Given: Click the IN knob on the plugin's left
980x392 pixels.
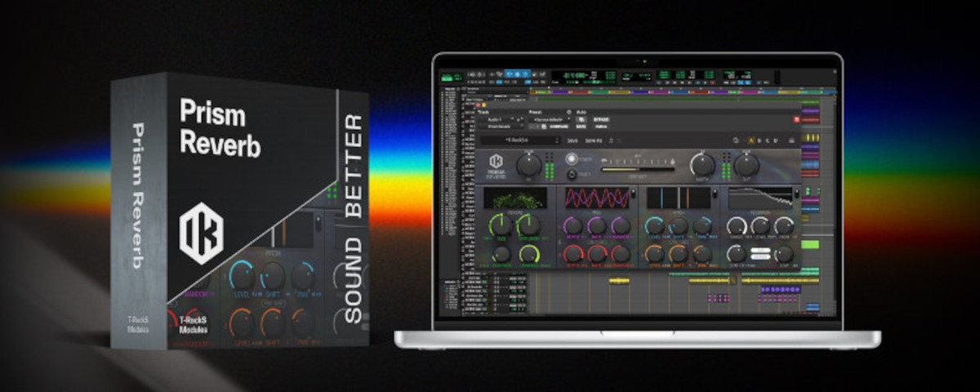Looking at the screenshot, I should [528, 165].
